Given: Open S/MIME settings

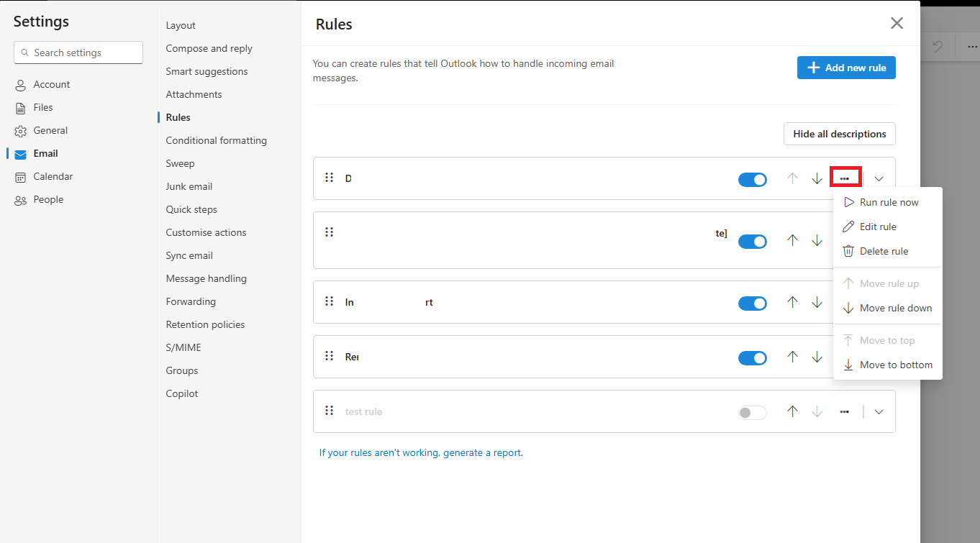Looking at the screenshot, I should 183,347.
